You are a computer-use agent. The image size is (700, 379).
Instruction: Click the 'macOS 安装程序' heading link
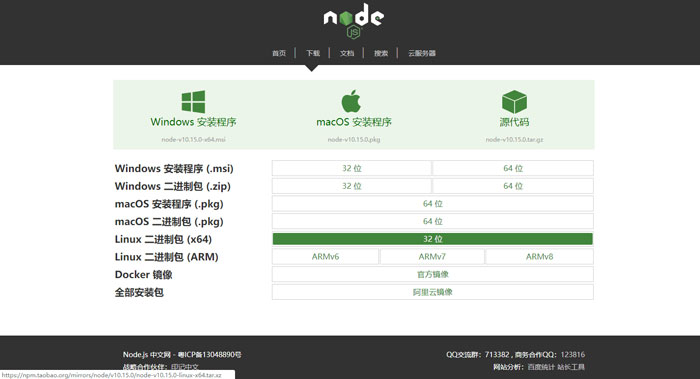[x=354, y=122]
